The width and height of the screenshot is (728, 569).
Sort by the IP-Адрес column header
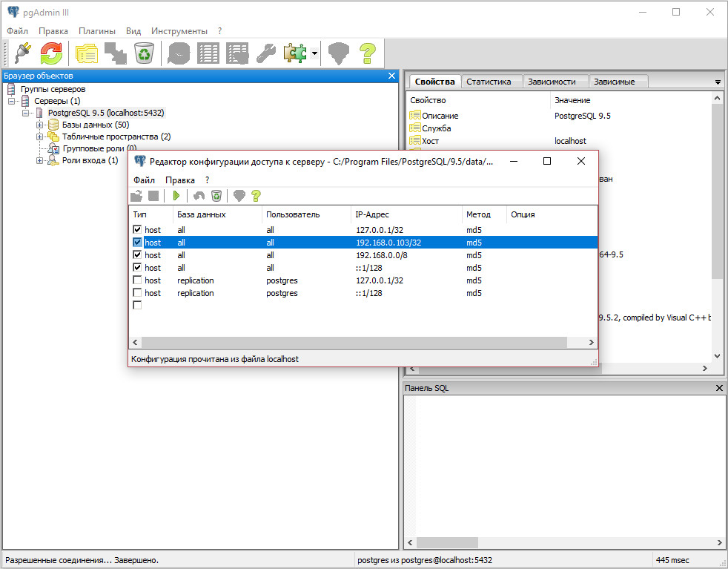click(372, 214)
